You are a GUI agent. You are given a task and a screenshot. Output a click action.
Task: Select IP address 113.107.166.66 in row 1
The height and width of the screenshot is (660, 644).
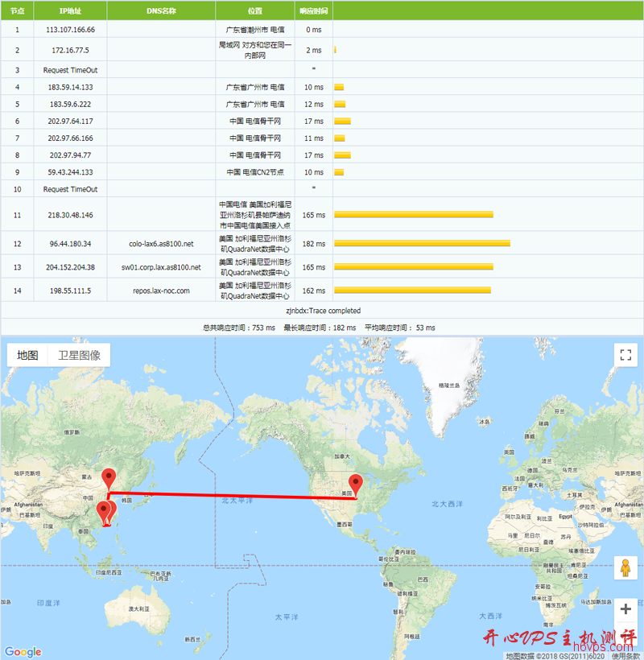71,30
